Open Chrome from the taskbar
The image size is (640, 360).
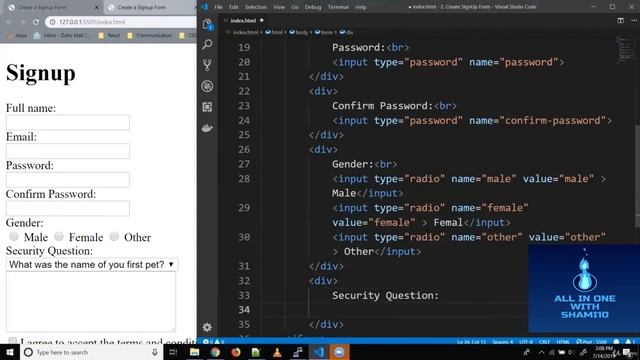click(x=215, y=352)
